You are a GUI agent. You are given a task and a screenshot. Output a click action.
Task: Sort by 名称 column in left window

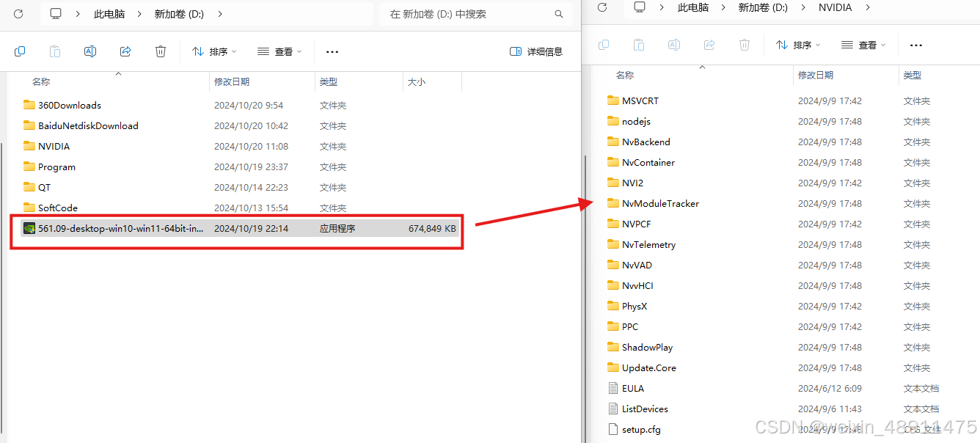point(41,82)
